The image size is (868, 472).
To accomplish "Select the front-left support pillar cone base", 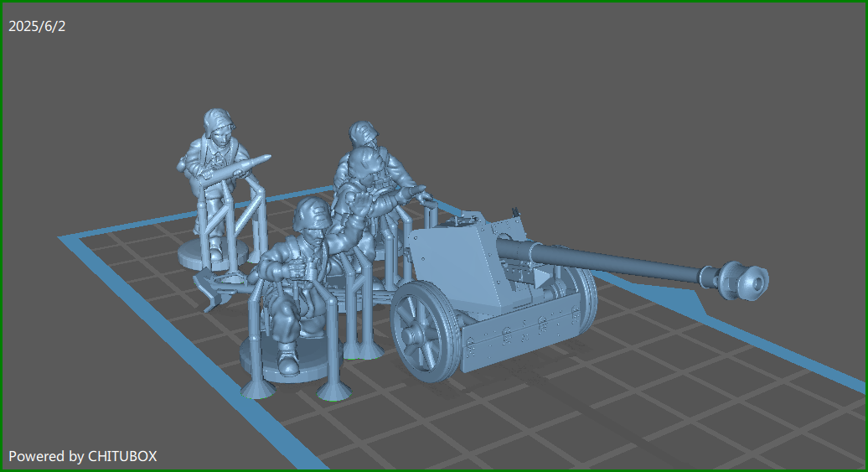I will [x=257, y=389].
